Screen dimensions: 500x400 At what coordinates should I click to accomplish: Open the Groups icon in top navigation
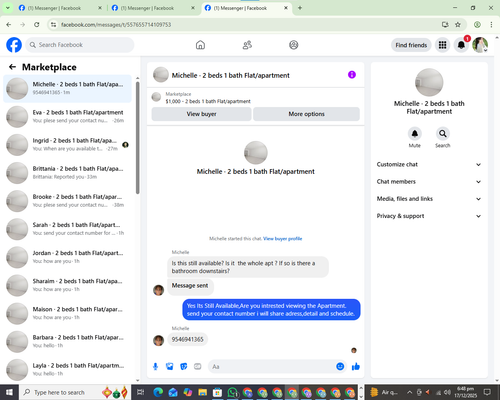[294, 45]
